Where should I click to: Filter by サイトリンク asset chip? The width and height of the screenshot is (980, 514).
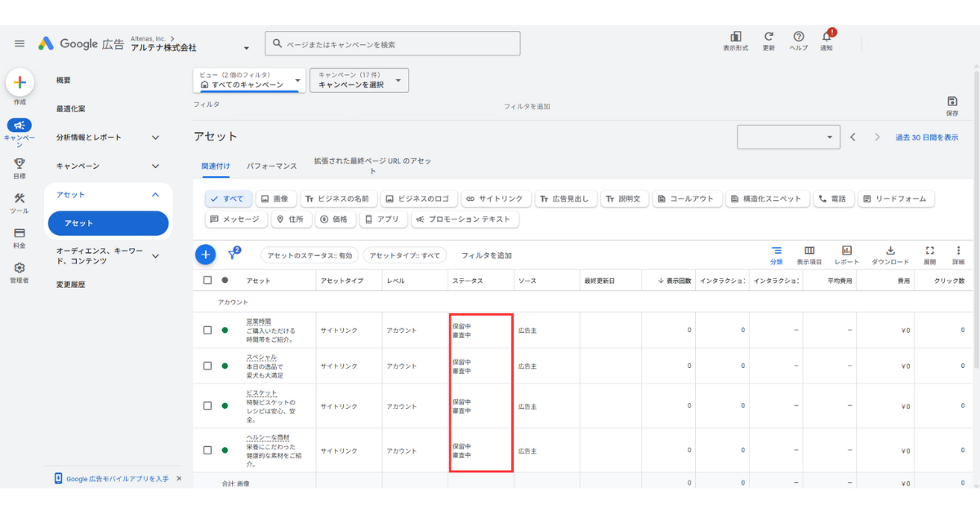495,198
